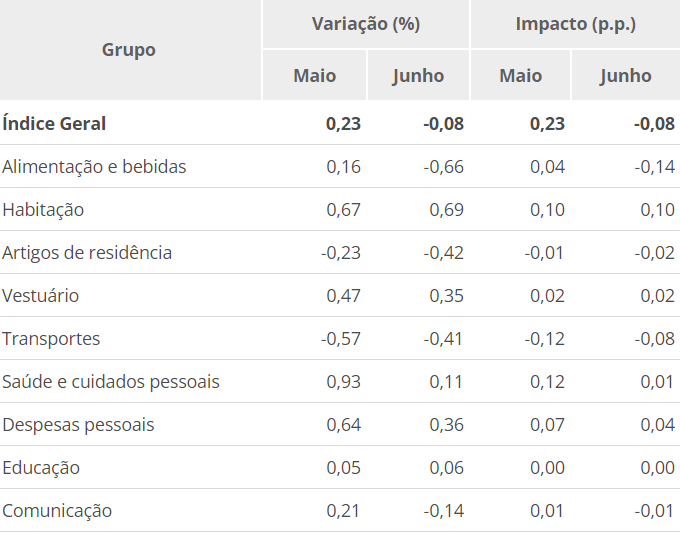Select the Índice Geral row label

pyautogui.click(x=54, y=124)
